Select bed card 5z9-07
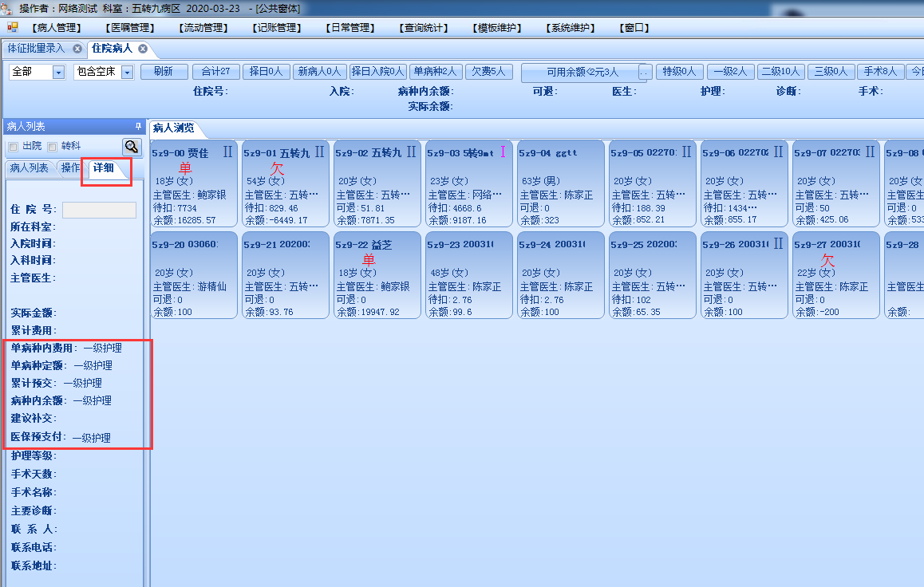This screenshot has height=587, width=924. pos(836,183)
